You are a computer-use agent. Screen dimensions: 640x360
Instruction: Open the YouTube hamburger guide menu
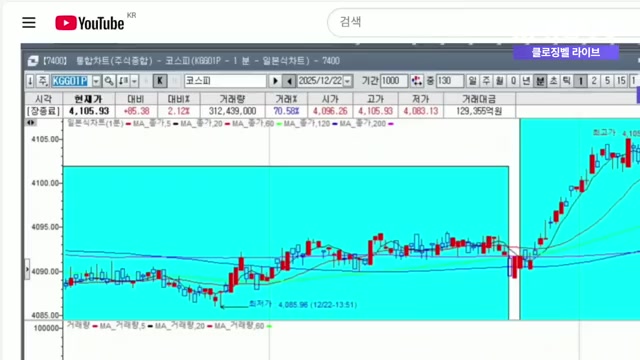(x=29, y=22)
